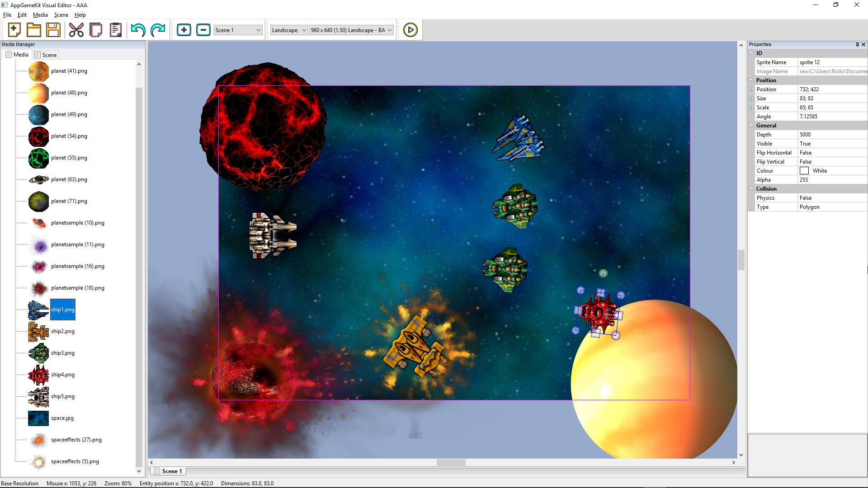
Task: Click the Save floppy disk icon
Action: pos(53,30)
